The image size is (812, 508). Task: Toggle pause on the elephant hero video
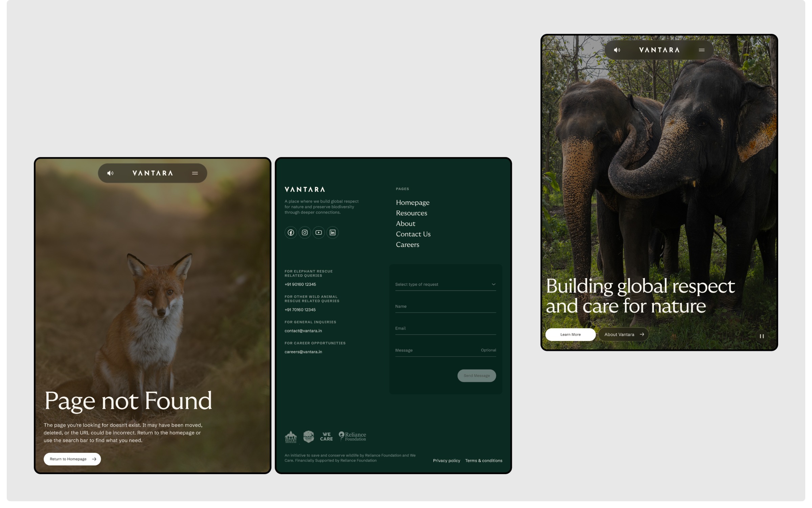(762, 336)
